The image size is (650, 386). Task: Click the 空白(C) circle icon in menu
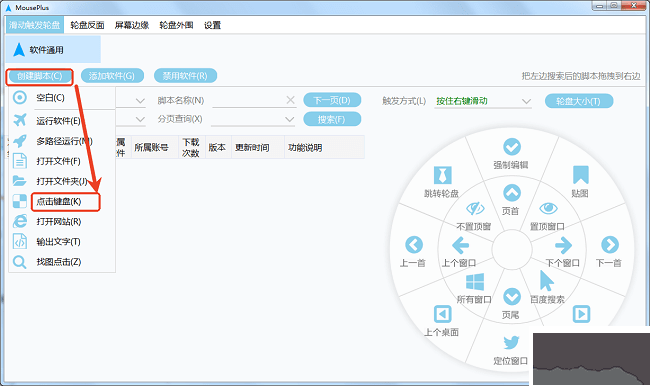coord(19,97)
